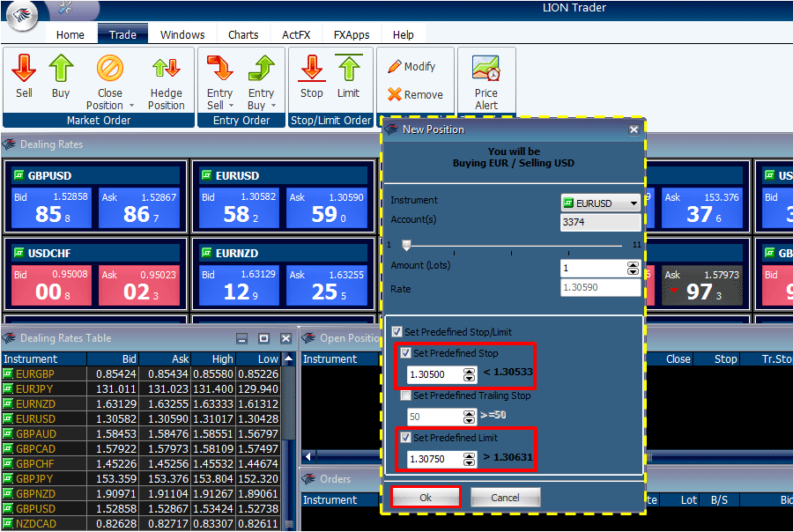Open the Home ribbon tab
The height and width of the screenshot is (532, 793).
pyautogui.click(x=70, y=35)
